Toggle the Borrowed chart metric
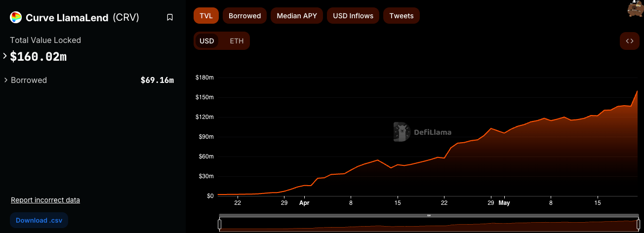 coord(244,16)
